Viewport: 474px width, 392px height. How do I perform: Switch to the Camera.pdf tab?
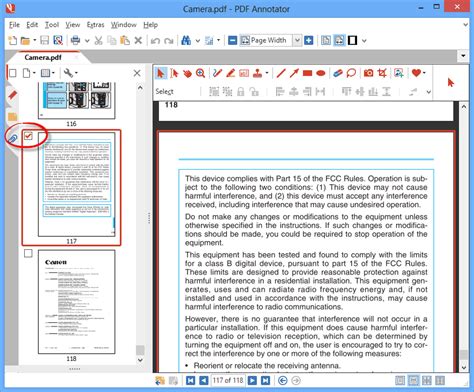point(43,57)
